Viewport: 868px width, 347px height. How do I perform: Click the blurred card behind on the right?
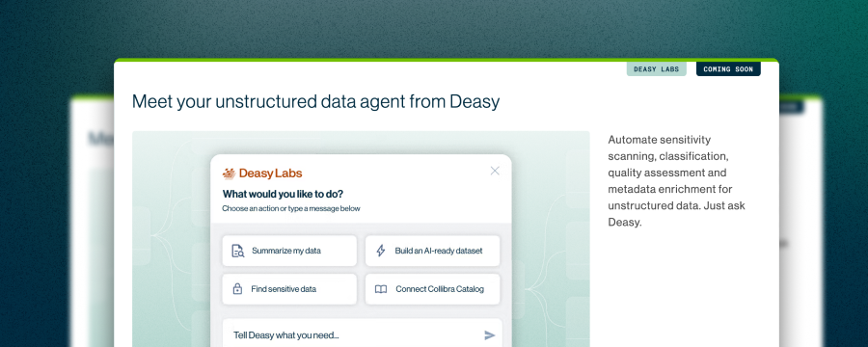tap(801, 222)
